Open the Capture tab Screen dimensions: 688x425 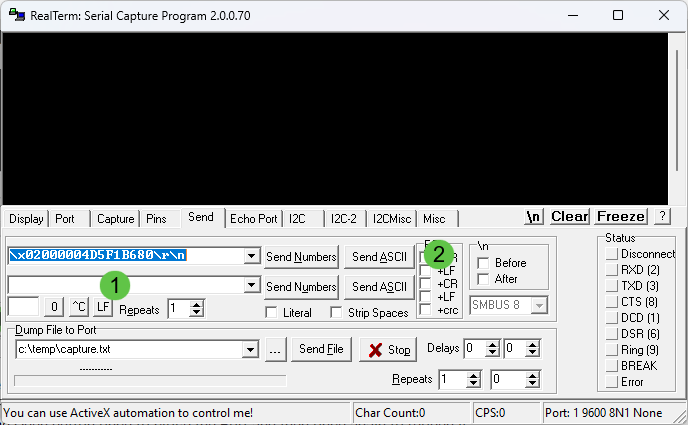pyautogui.click(x=115, y=219)
